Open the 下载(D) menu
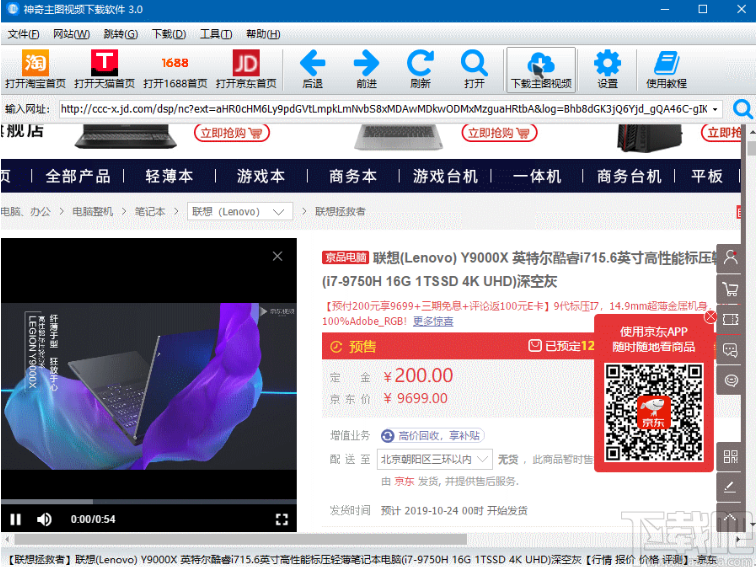The width and height of the screenshot is (756, 567). tap(169, 34)
